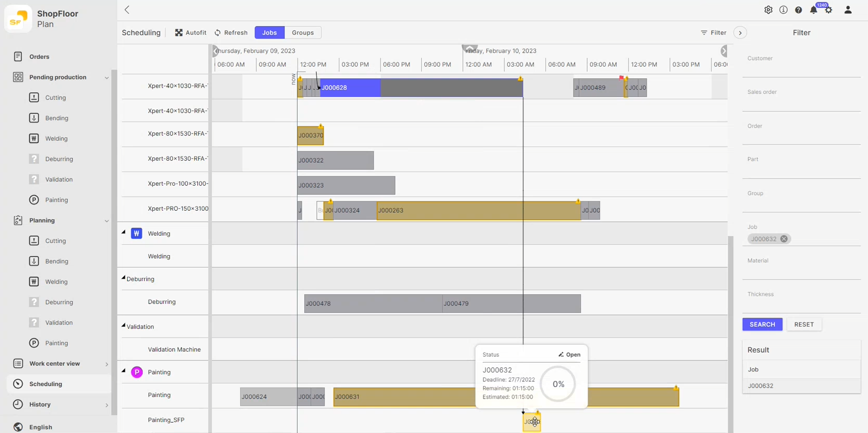Open Cutting under Pending production
Viewport: 868px width, 433px height.
[55, 98]
